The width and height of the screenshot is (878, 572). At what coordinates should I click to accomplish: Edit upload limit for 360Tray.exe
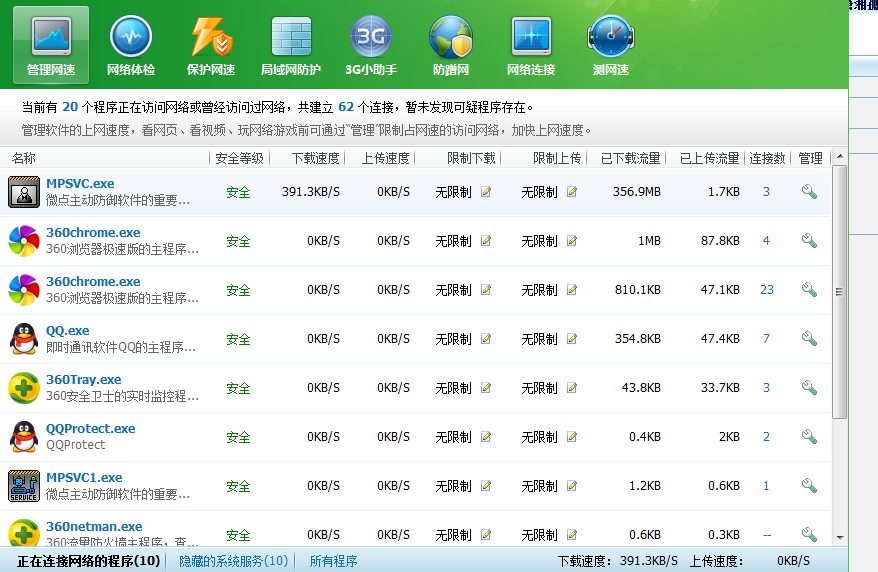pos(572,388)
